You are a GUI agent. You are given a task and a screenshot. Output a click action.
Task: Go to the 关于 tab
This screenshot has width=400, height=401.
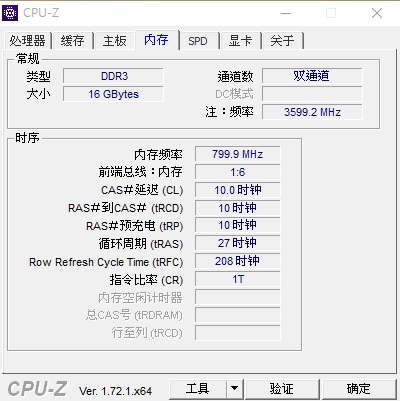tap(282, 41)
